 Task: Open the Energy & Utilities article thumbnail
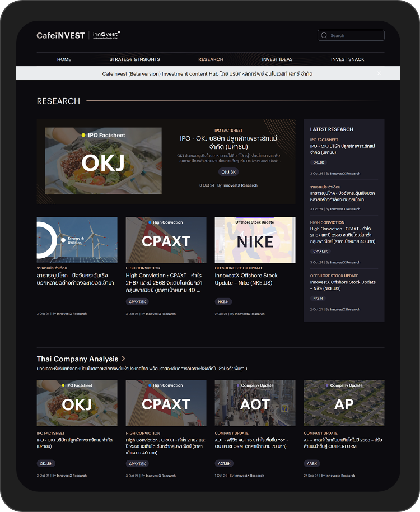pyautogui.click(x=77, y=240)
